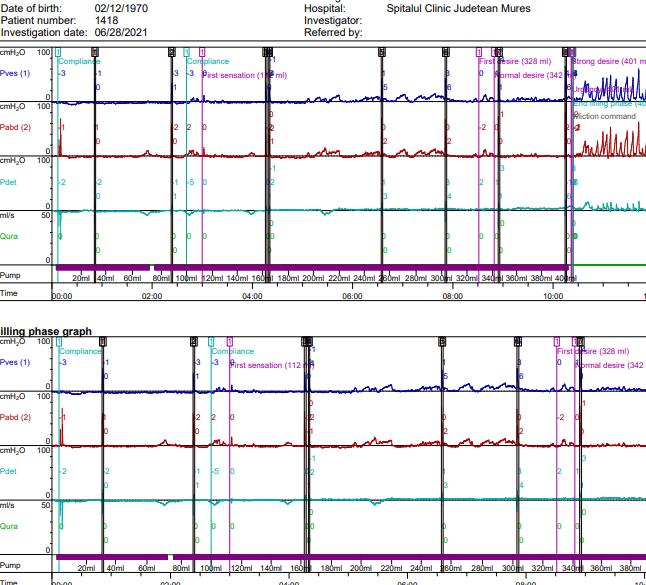Click Compliance label near start of filling phase graph
Image resolution: width=646 pixels, height=585 pixels.
click(x=80, y=351)
